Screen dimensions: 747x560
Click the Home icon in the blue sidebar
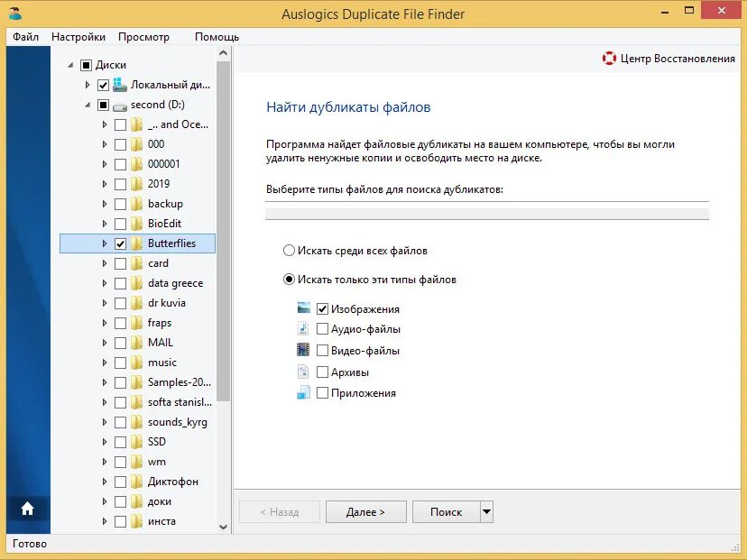pyautogui.click(x=28, y=509)
